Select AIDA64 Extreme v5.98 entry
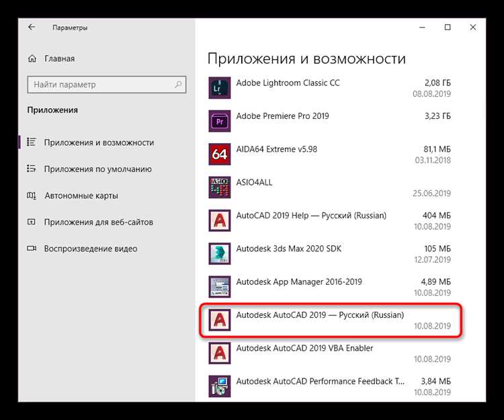 [x=276, y=149]
